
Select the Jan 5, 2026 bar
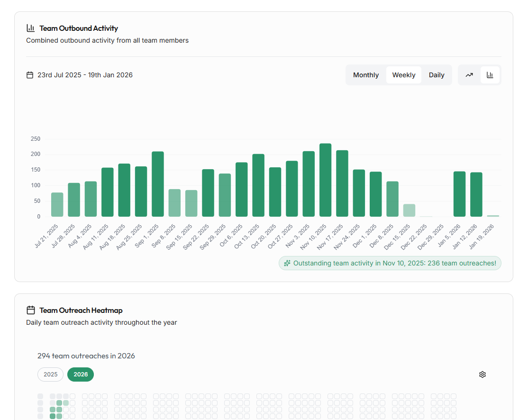click(x=459, y=194)
